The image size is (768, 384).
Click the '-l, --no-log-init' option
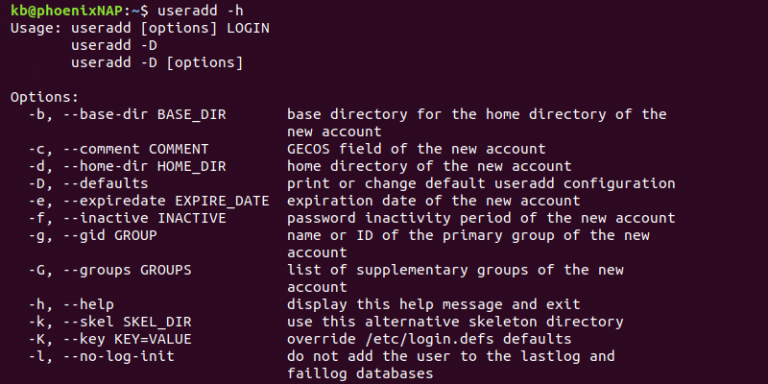(x=101, y=356)
